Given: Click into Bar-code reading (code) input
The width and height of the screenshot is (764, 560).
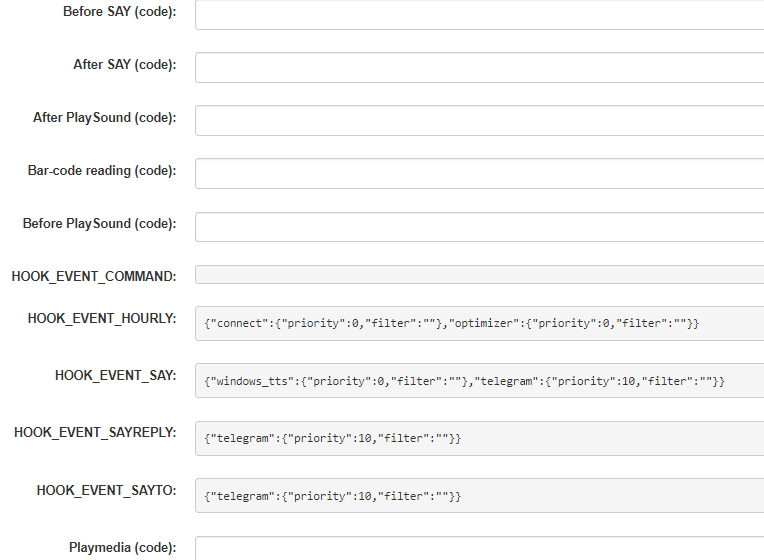Looking at the screenshot, I should coord(480,173).
